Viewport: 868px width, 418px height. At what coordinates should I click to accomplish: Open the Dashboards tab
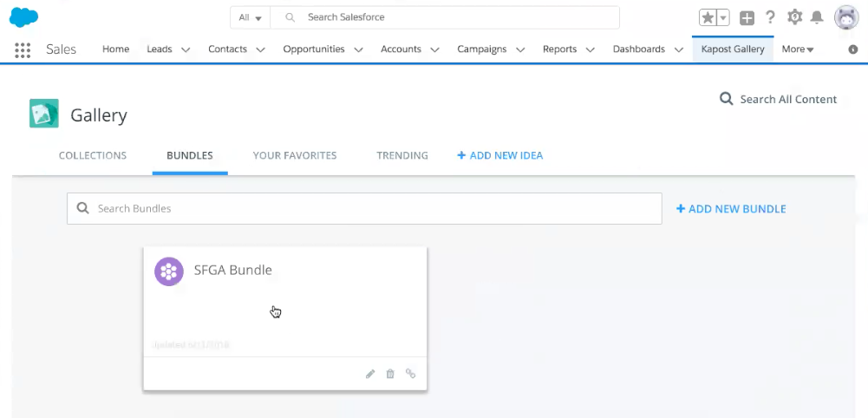tap(639, 49)
